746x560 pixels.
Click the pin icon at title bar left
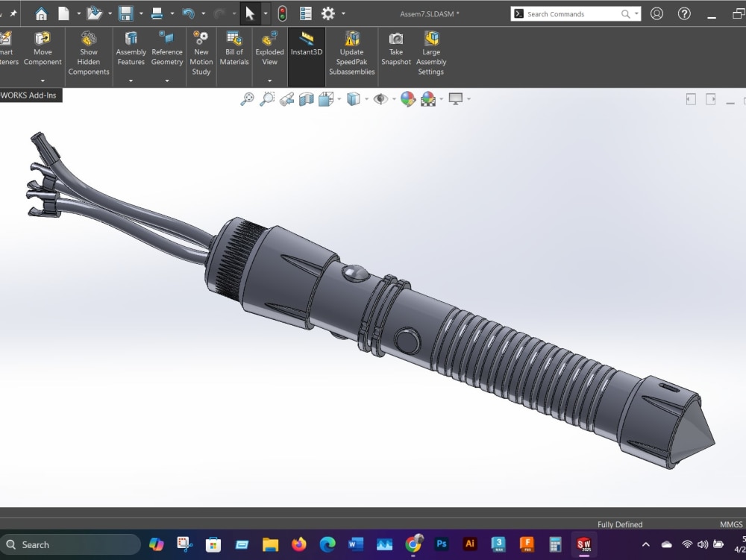13,13
